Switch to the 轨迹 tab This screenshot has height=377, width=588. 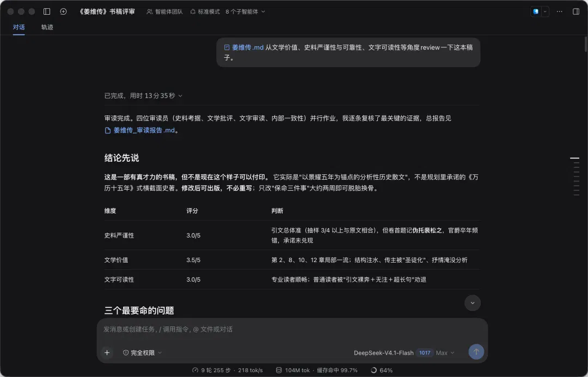47,27
